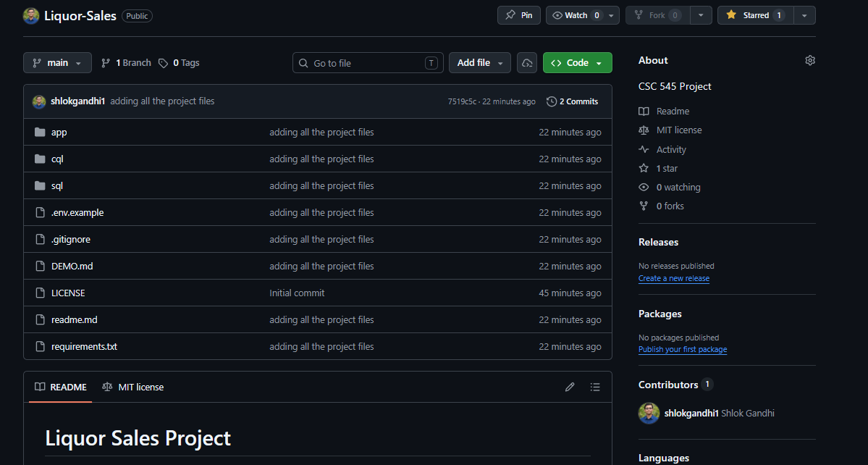Click the Readme link in About
This screenshot has width=868, height=465.
tap(673, 112)
